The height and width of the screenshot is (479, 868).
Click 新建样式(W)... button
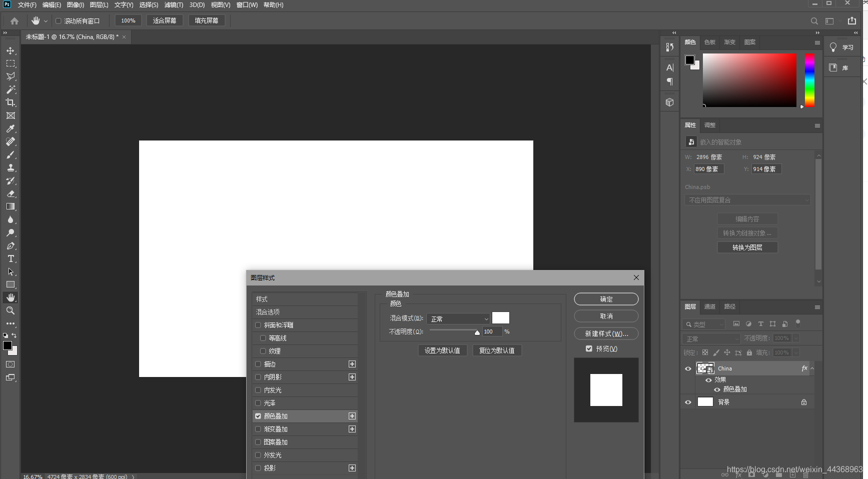(x=606, y=333)
